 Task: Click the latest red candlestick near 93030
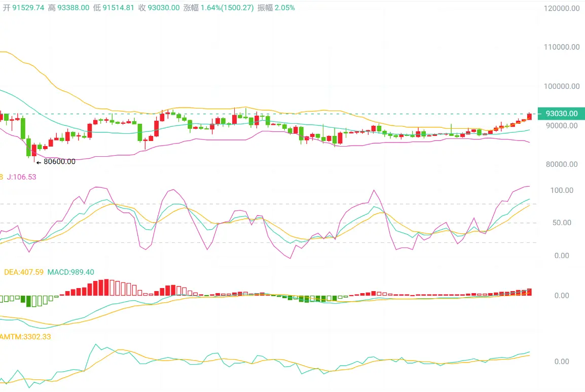(x=529, y=117)
